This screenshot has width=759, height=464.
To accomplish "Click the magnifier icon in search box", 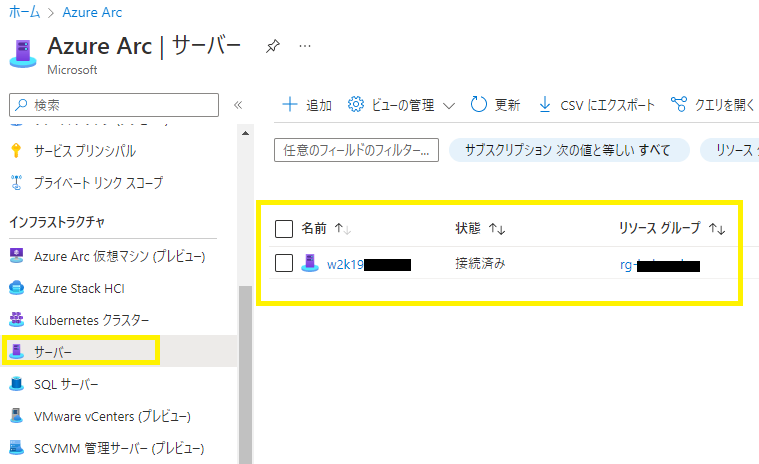I will (x=21, y=105).
